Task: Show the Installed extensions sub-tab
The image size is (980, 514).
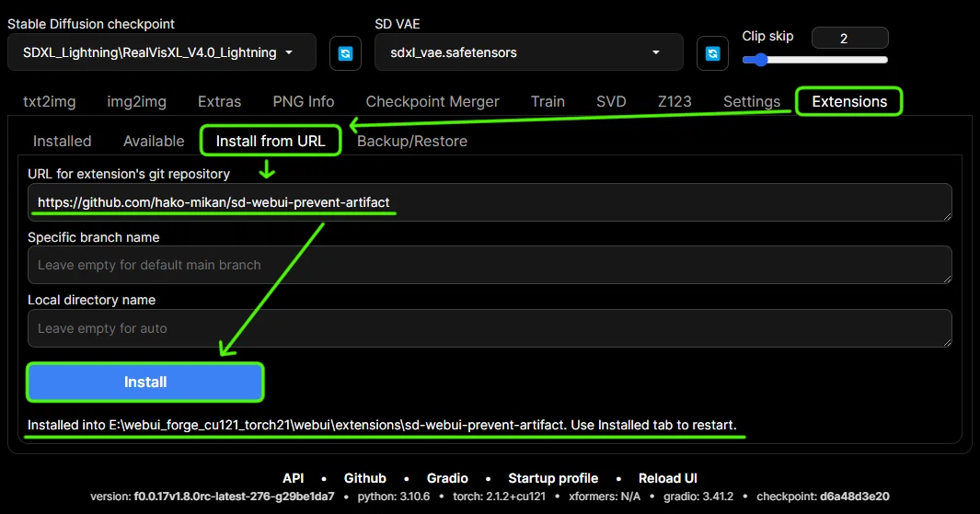Action: (x=62, y=142)
